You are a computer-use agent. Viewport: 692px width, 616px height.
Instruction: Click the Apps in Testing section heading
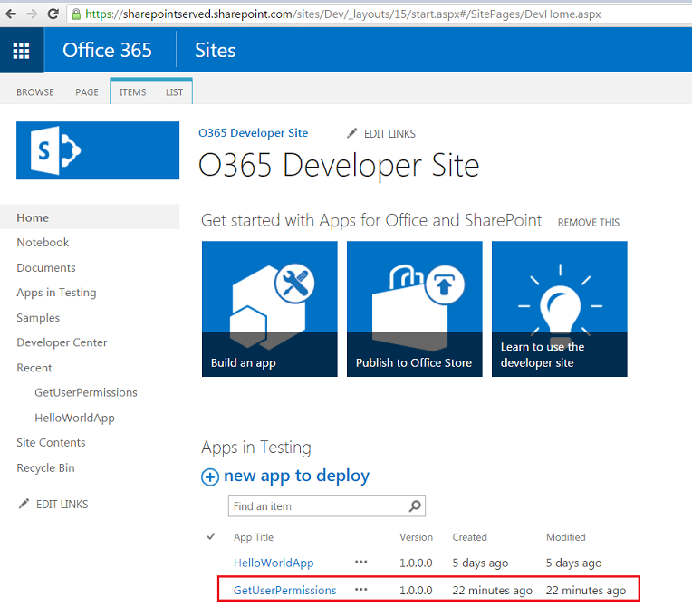pos(256,447)
